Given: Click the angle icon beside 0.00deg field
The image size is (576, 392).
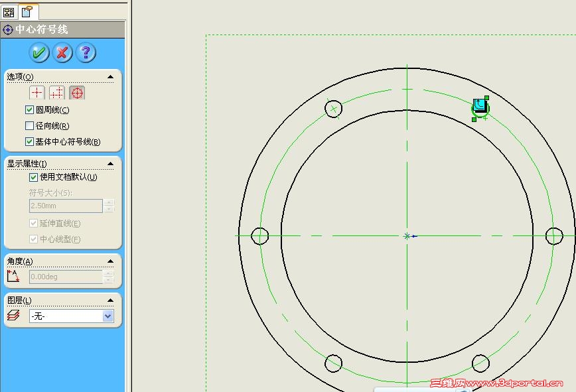Looking at the screenshot, I should [13, 276].
